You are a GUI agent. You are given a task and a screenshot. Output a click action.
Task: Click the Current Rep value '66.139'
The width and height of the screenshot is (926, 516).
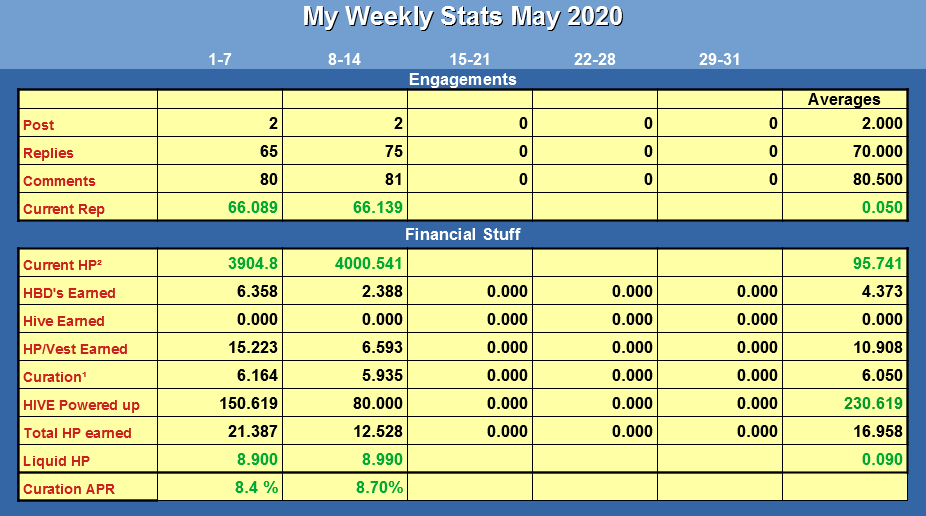pyautogui.click(x=378, y=207)
